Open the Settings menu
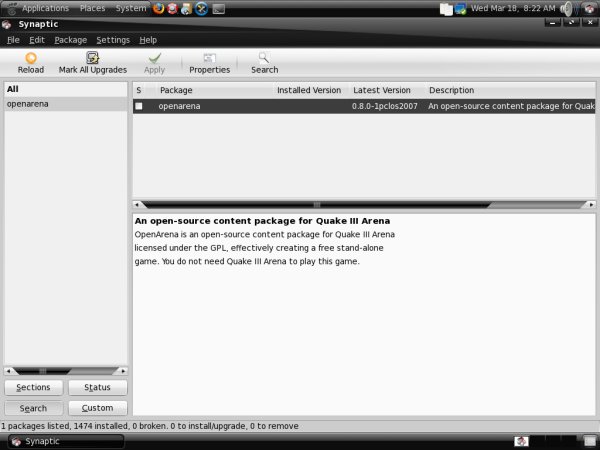 pyautogui.click(x=113, y=40)
